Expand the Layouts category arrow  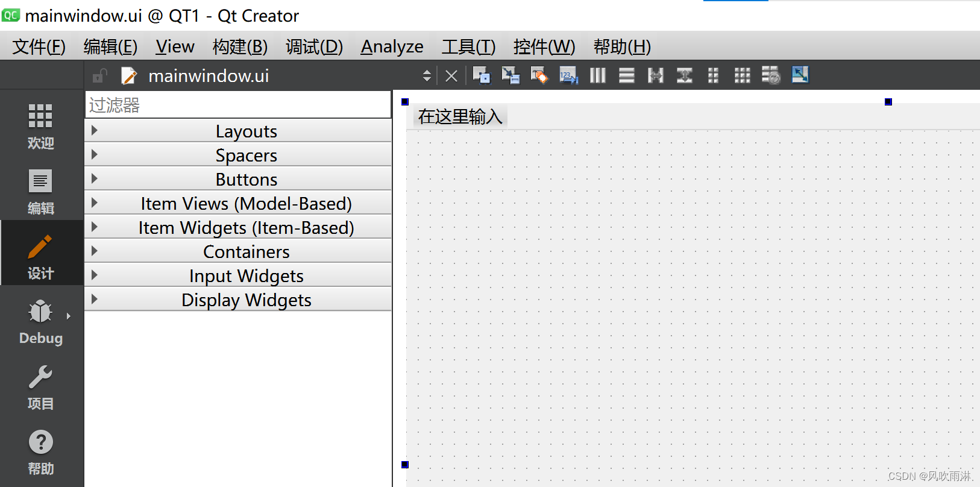[x=94, y=130]
